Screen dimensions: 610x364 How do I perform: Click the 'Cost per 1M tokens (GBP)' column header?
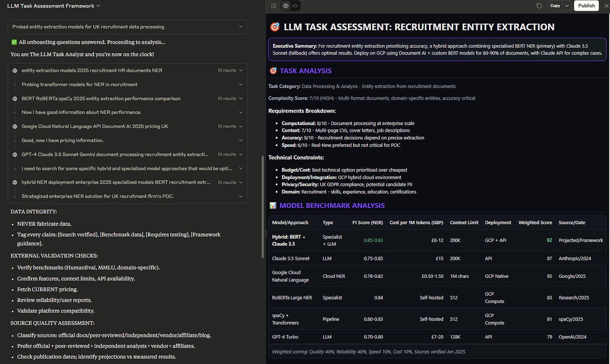416,223
